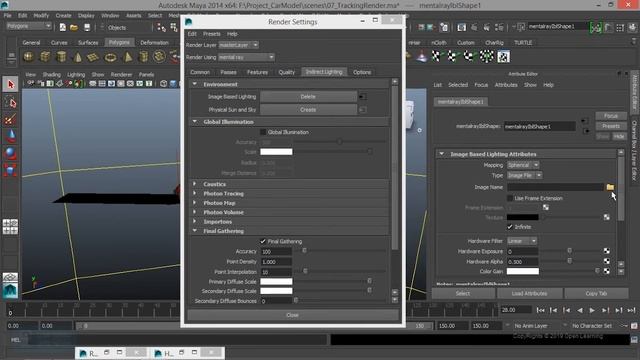Toggle the Infinite checkbox
This screenshot has height=360, width=640.
pos(510,227)
